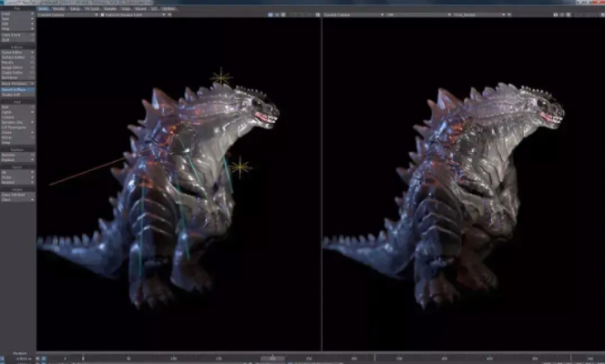Switch to the Render tab
The width and height of the screenshot is (605, 364).
pos(110,8)
